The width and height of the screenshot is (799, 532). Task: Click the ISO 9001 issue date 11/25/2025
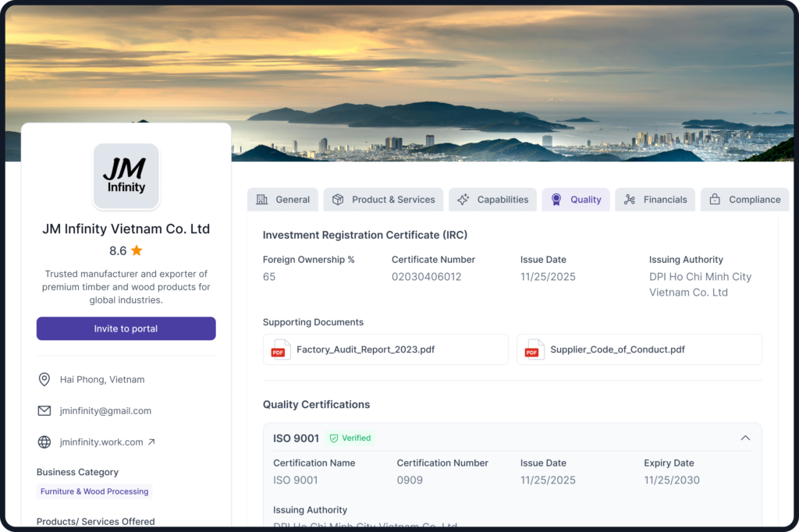548,480
